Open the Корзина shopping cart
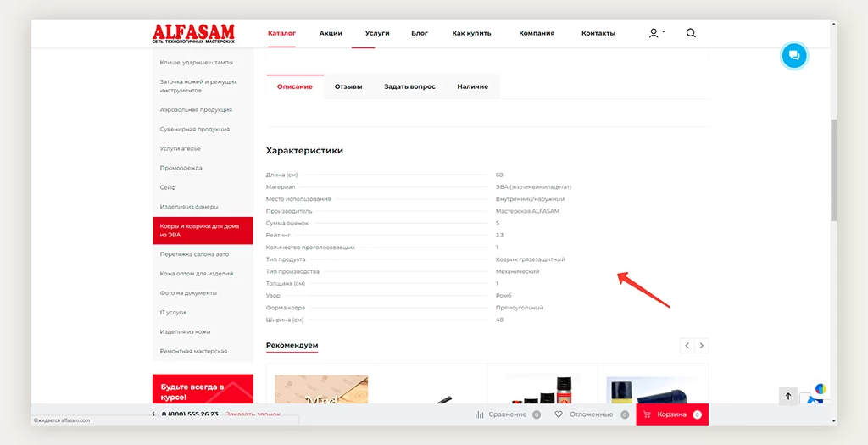The image size is (868, 445). pos(671,414)
